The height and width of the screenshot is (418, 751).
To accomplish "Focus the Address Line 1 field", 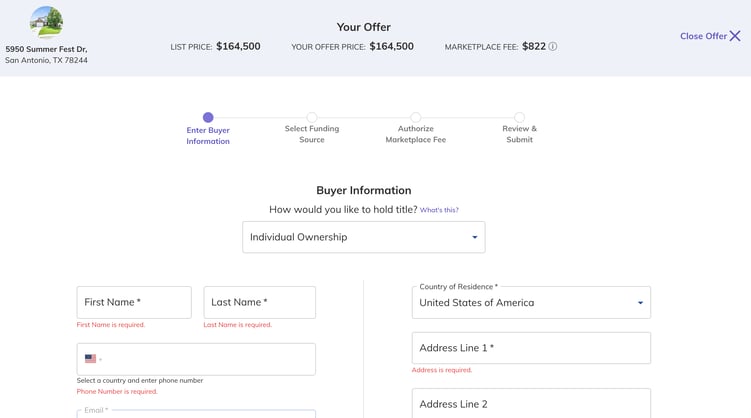I will pos(531,348).
